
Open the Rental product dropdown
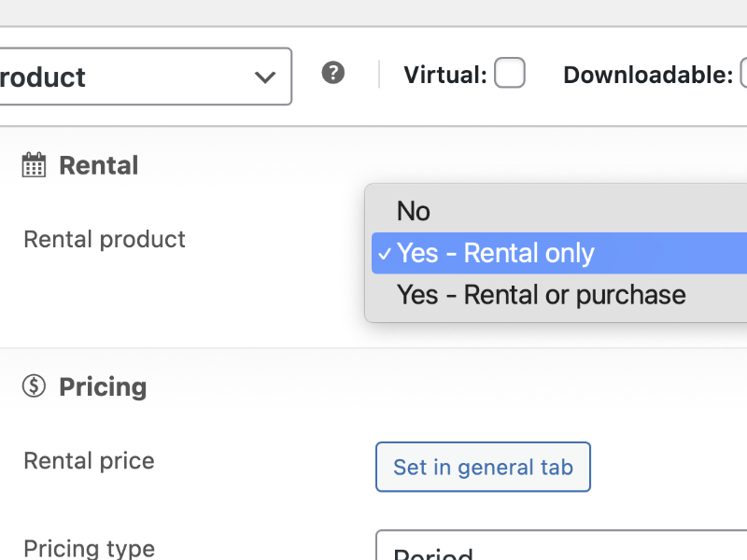pyautogui.click(x=514, y=253)
